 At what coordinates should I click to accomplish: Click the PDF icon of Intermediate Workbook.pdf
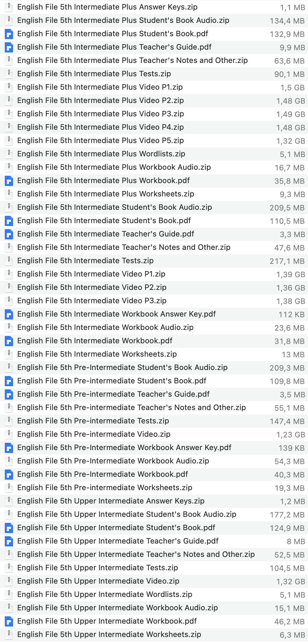pyautogui.click(x=9, y=341)
